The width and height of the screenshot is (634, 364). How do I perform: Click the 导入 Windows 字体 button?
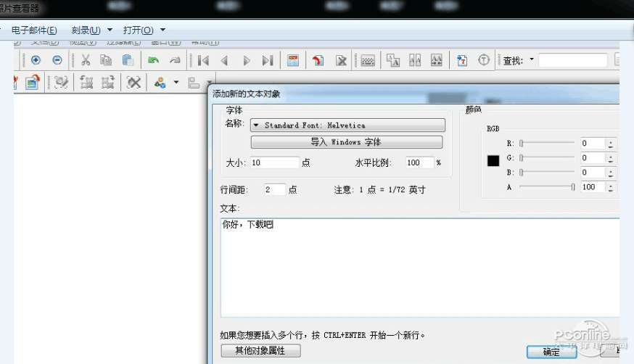[346, 142]
